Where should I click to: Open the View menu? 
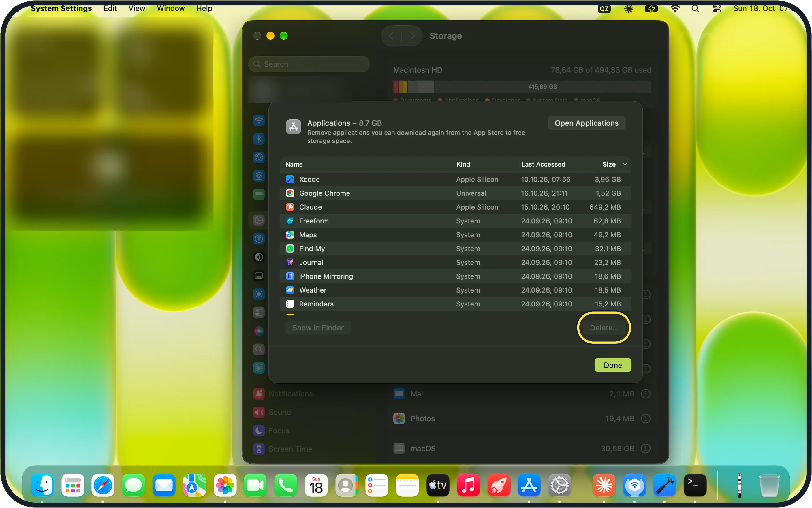(137, 8)
